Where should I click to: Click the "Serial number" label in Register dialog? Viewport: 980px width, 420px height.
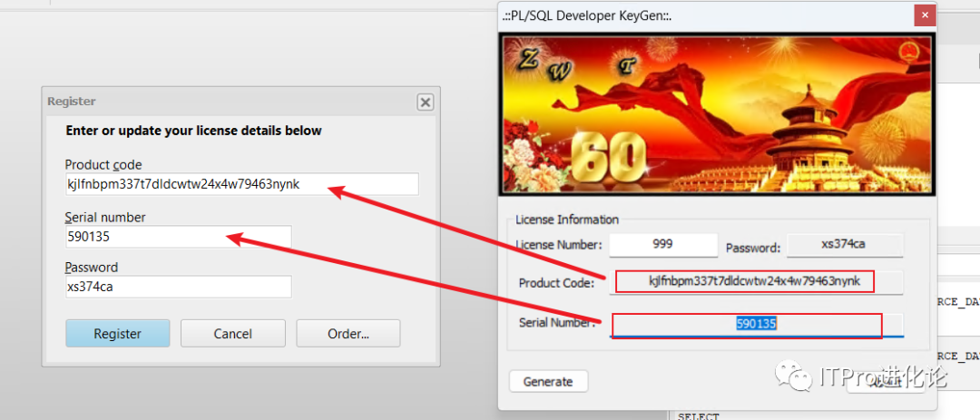[105, 218]
